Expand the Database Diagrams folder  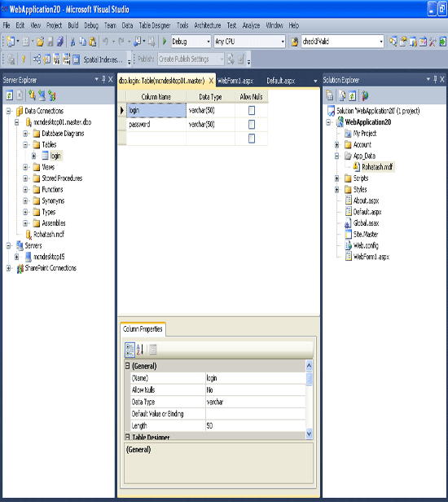25,134
